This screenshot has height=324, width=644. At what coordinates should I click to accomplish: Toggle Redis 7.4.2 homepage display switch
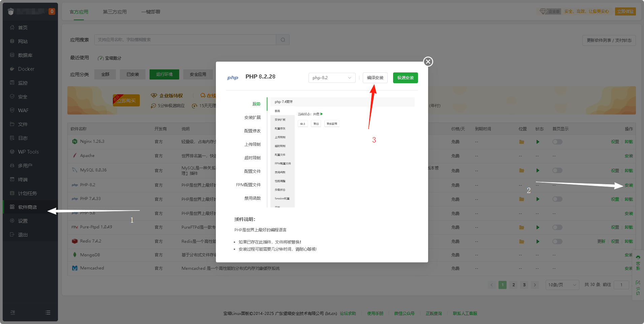click(x=557, y=241)
